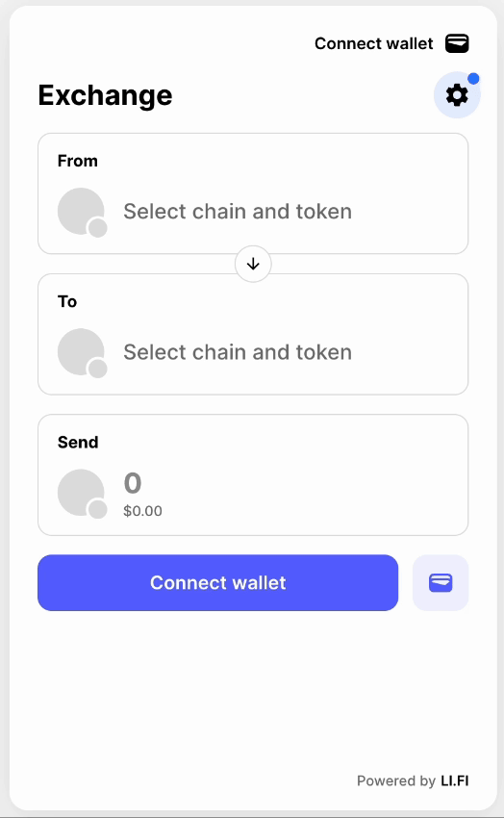Click the Exchange heading
Viewport: 504px width, 818px height.
pos(105,95)
